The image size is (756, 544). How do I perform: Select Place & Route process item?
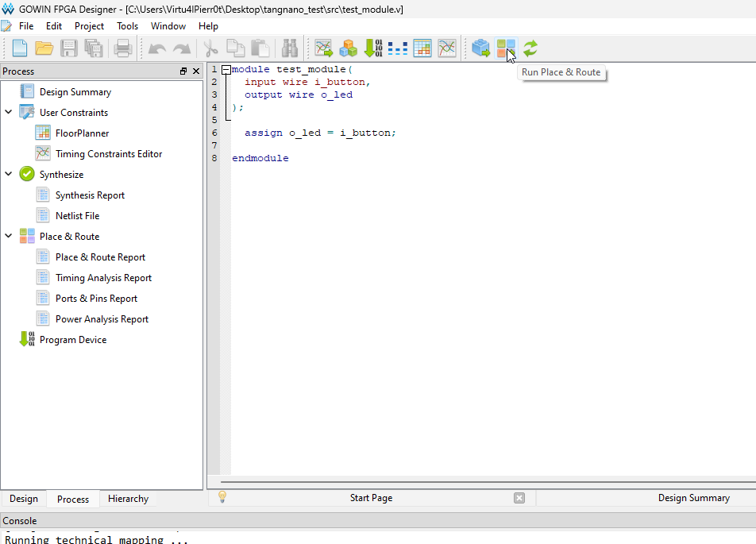pyautogui.click(x=69, y=237)
